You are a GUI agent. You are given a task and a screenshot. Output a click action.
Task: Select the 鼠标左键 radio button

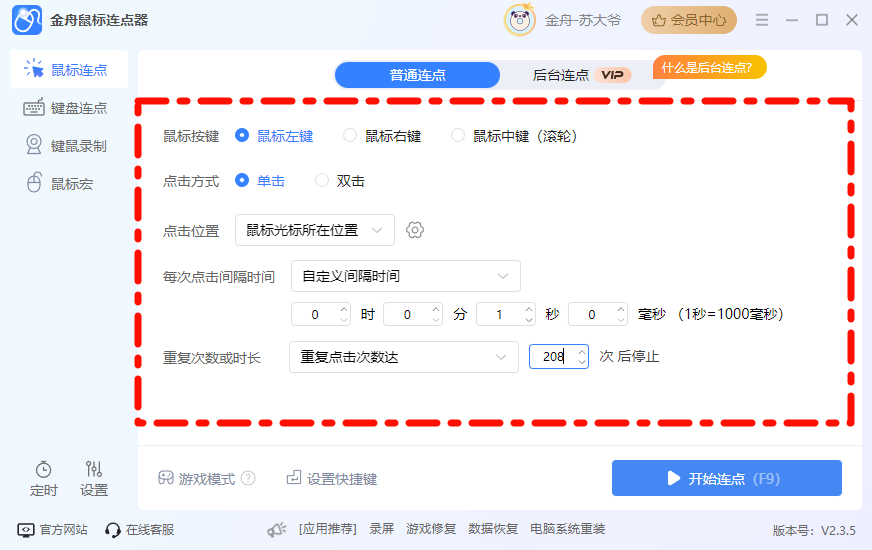coord(242,135)
